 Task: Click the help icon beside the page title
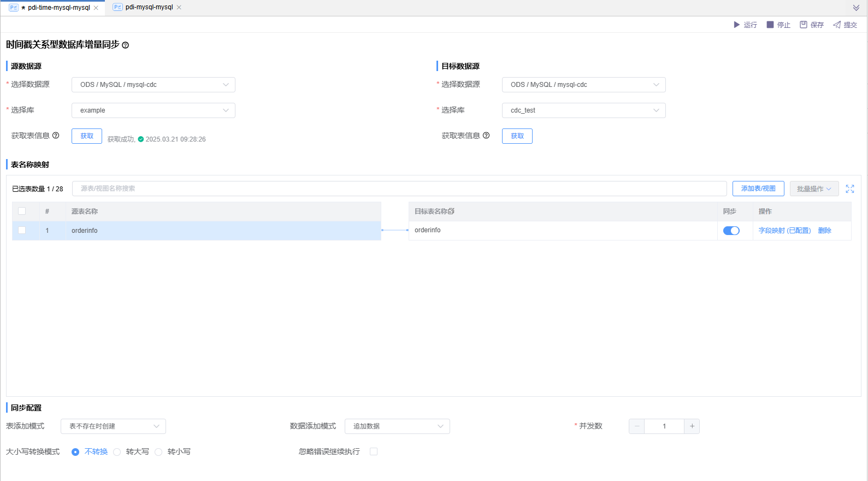(126, 45)
